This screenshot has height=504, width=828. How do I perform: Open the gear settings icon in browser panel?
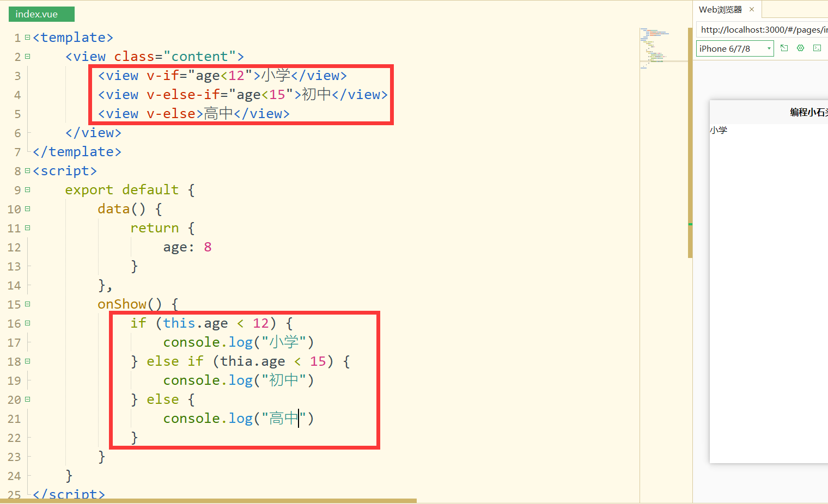coord(800,48)
